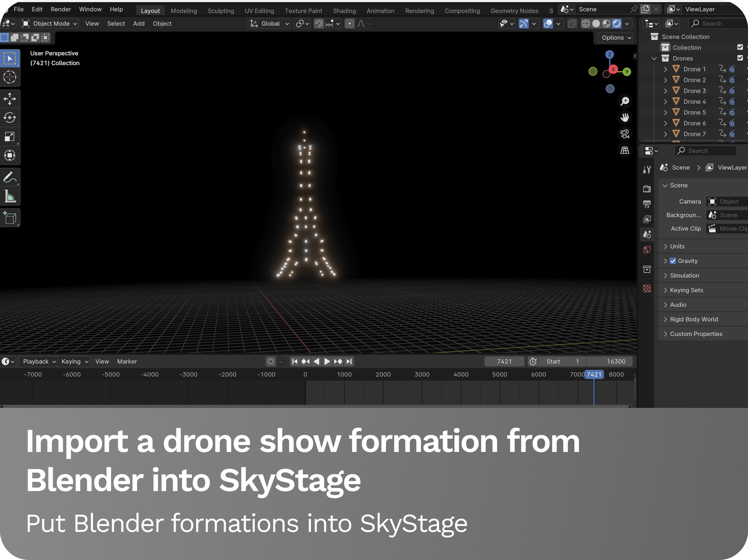The width and height of the screenshot is (748, 560).
Task: Open the Object Mode dropdown
Action: click(x=49, y=24)
